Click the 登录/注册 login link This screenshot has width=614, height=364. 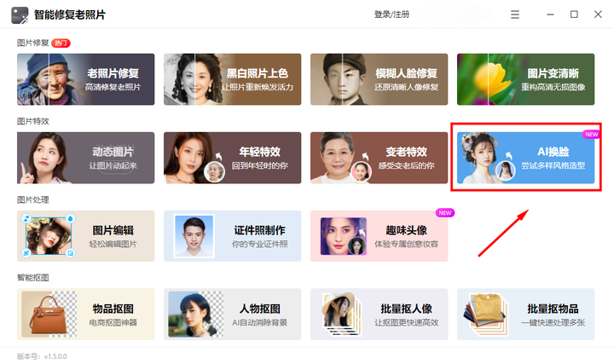pyautogui.click(x=391, y=14)
